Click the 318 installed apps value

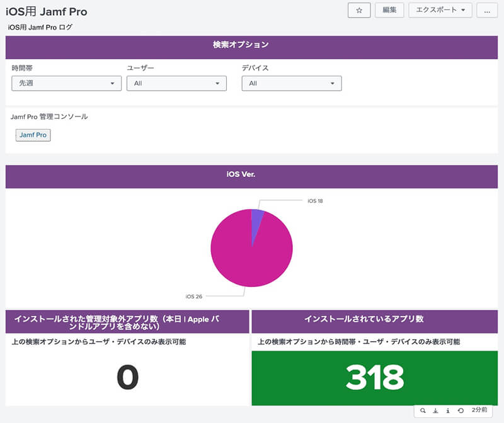point(375,378)
